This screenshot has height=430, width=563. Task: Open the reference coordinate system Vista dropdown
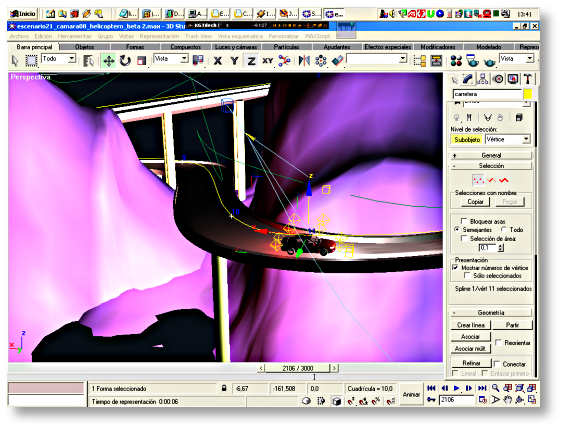coord(184,59)
